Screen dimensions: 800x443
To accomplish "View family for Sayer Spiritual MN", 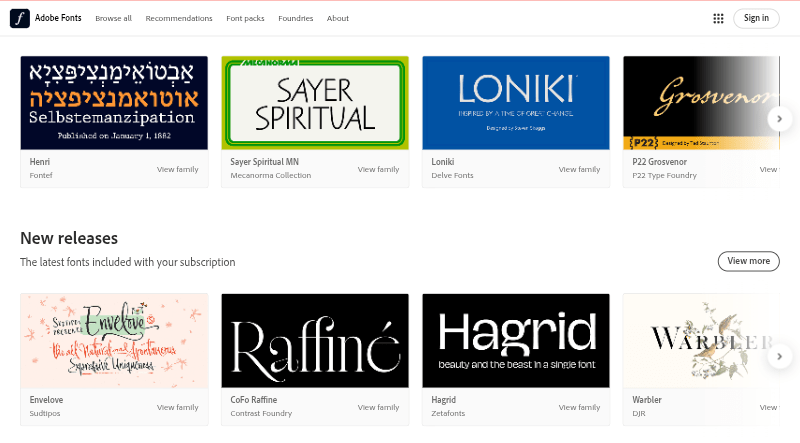I will tap(379, 169).
